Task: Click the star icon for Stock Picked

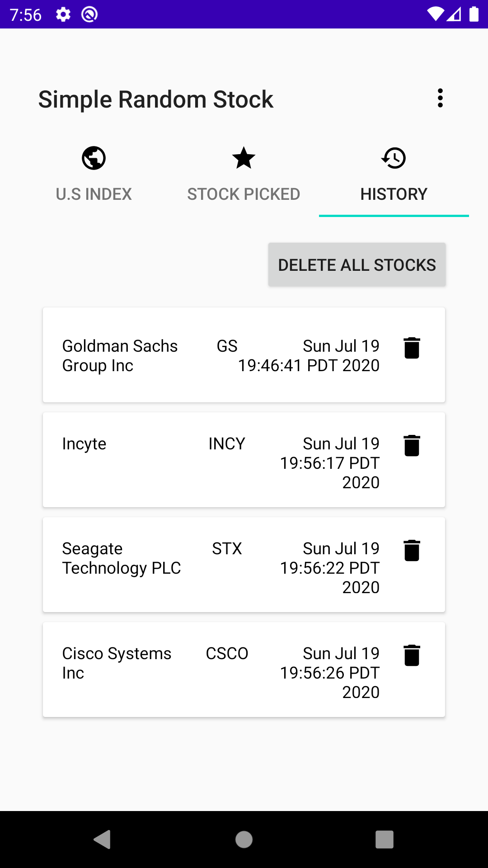Action: 244,158
